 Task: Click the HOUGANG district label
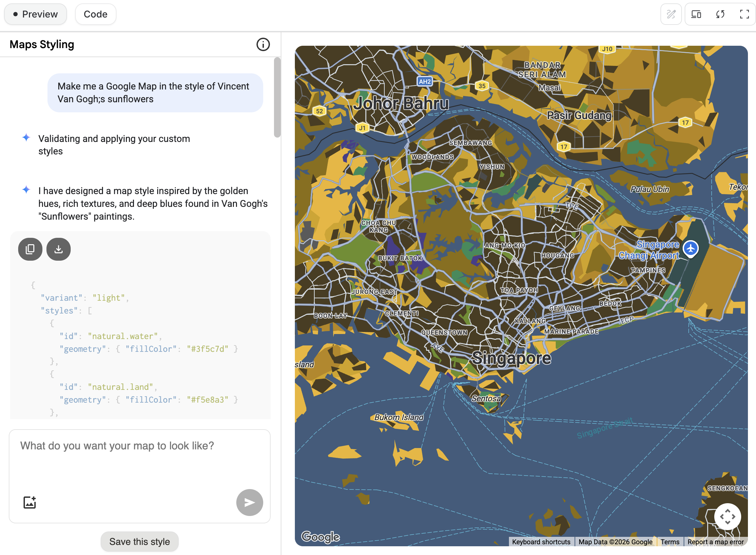(x=557, y=256)
